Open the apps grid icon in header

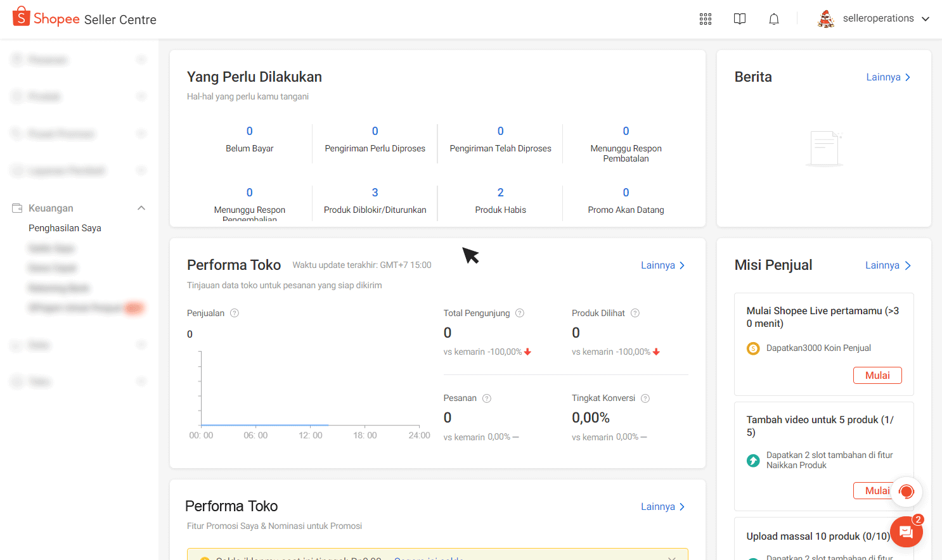[706, 19]
